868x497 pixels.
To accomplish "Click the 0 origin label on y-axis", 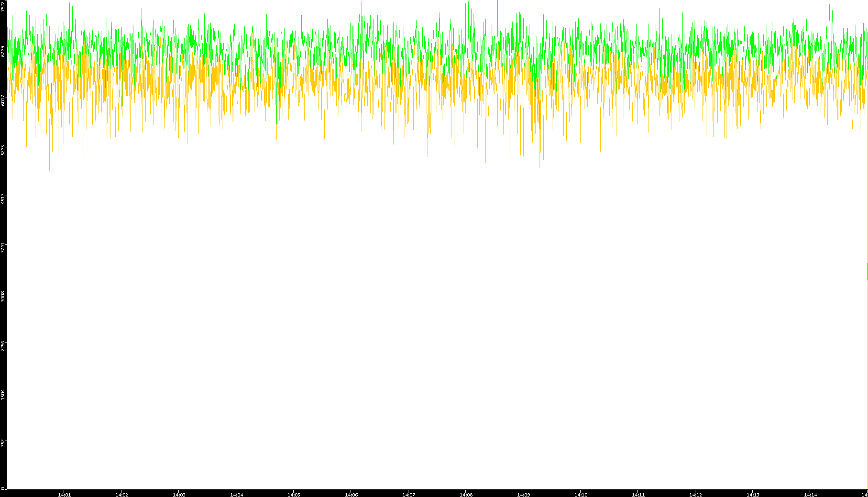I will tap(2, 488).
